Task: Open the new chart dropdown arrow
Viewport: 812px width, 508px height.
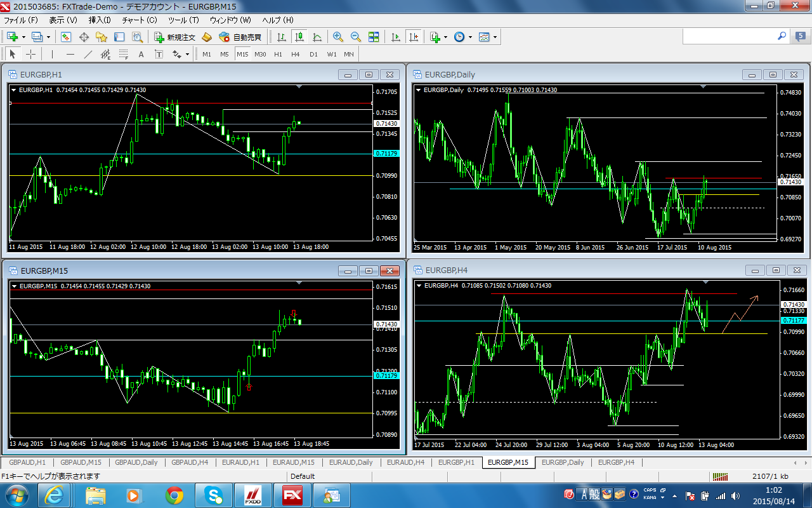Action: click(x=24, y=37)
